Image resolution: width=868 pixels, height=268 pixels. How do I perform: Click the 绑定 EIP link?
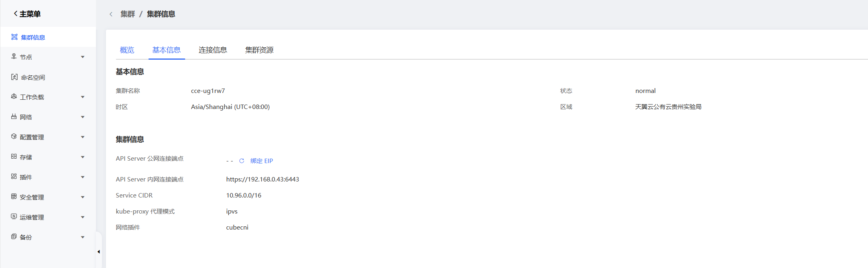click(262, 161)
